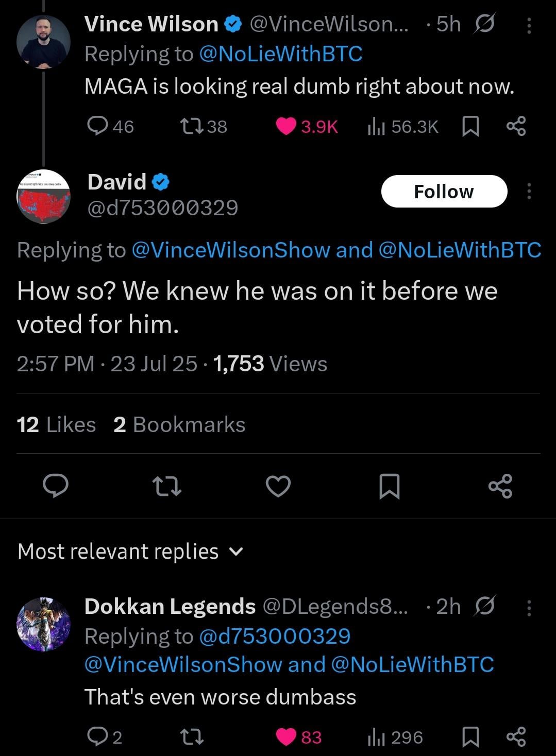Follow David's account
The image size is (556, 756).
click(444, 192)
